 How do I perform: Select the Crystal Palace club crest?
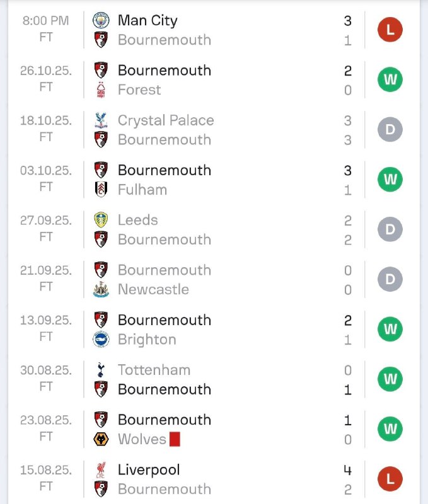[x=101, y=120]
